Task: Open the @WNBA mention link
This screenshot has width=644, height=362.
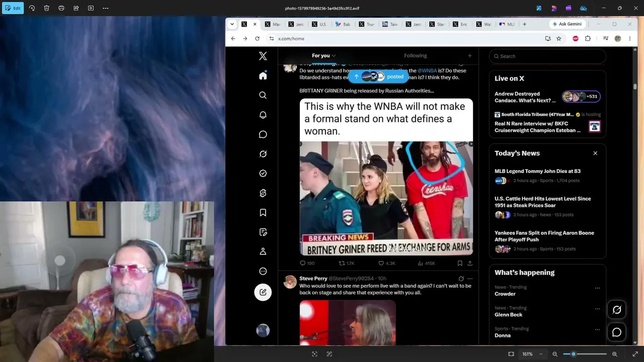Action: point(427,71)
